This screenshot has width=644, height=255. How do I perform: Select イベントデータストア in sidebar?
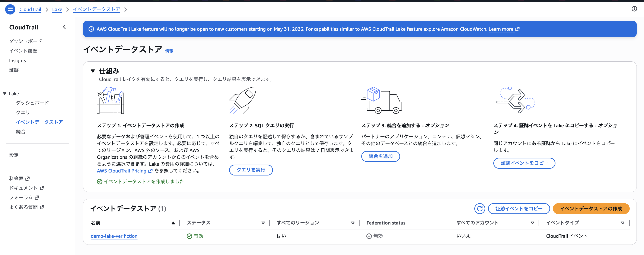click(39, 122)
